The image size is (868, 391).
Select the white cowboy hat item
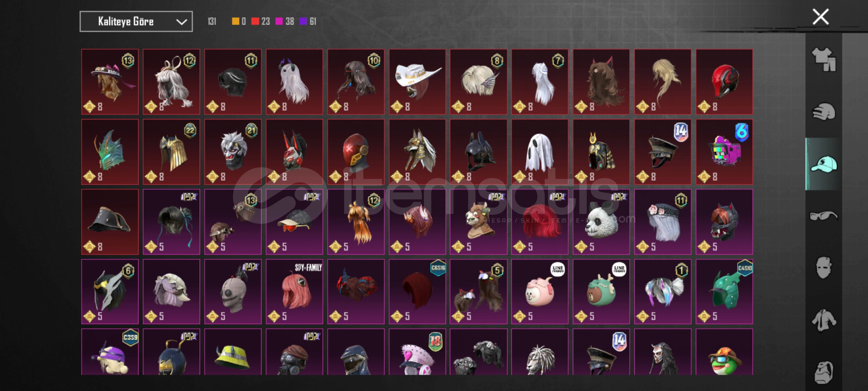417,82
